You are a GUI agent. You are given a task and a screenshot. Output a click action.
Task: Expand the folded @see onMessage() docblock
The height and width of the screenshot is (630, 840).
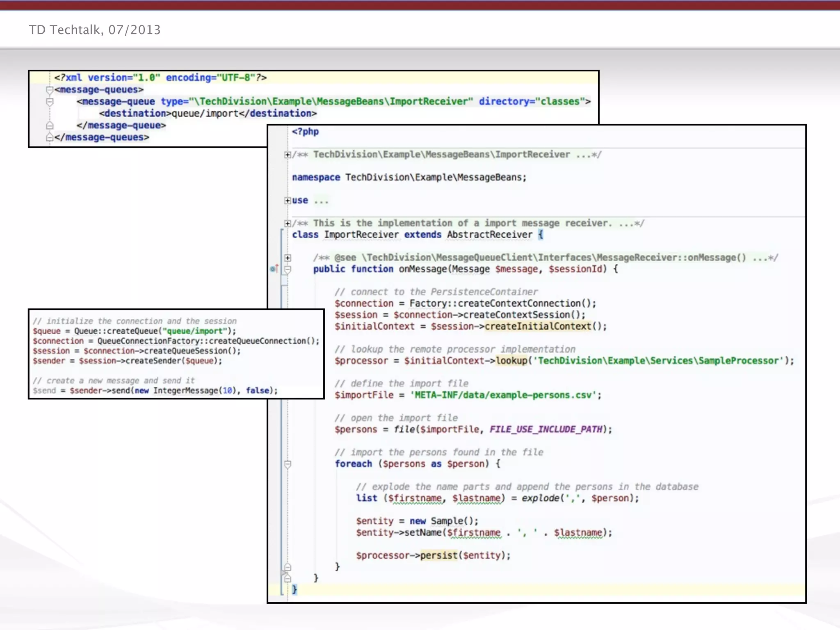coord(288,258)
